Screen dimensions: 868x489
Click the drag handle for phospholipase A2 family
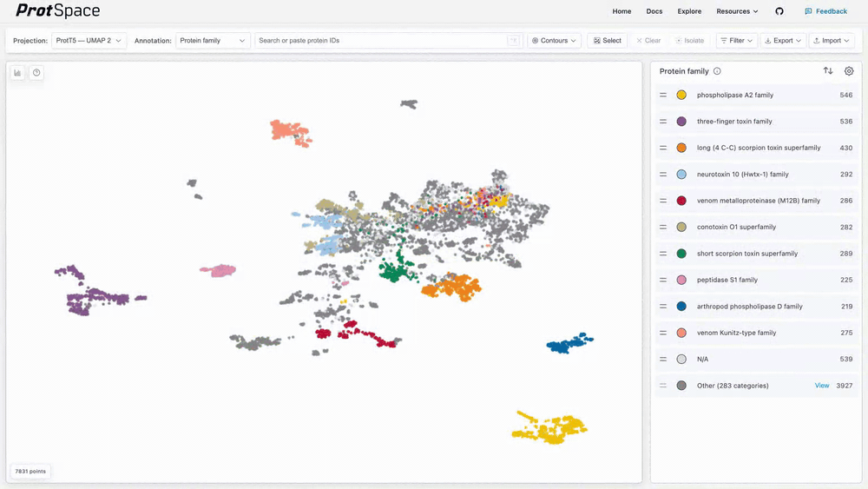point(663,96)
